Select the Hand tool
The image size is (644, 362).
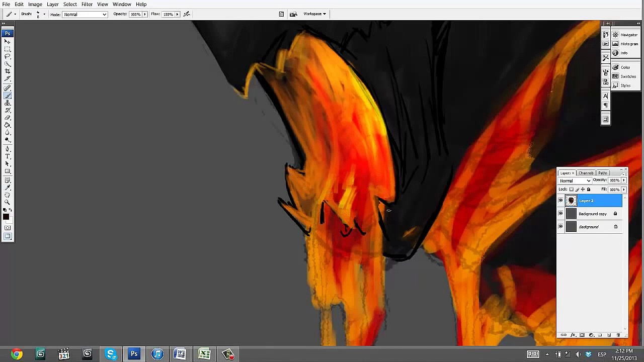pos(8,195)
